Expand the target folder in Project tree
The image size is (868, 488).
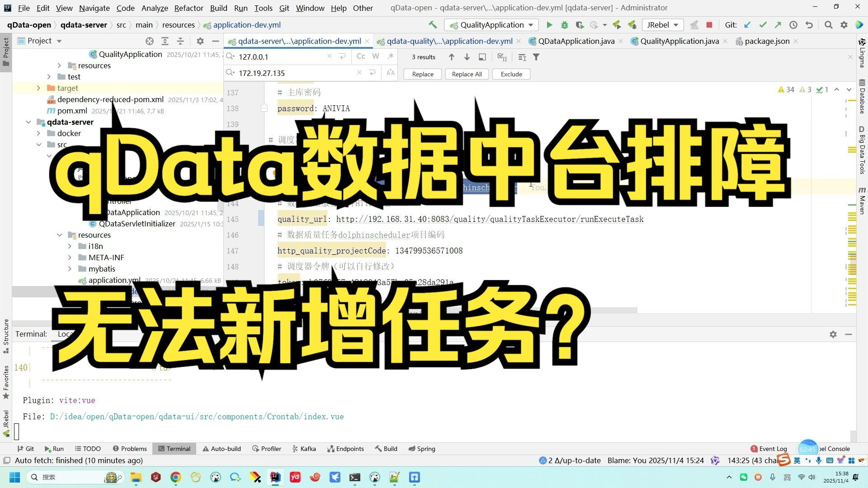(38, 88)
